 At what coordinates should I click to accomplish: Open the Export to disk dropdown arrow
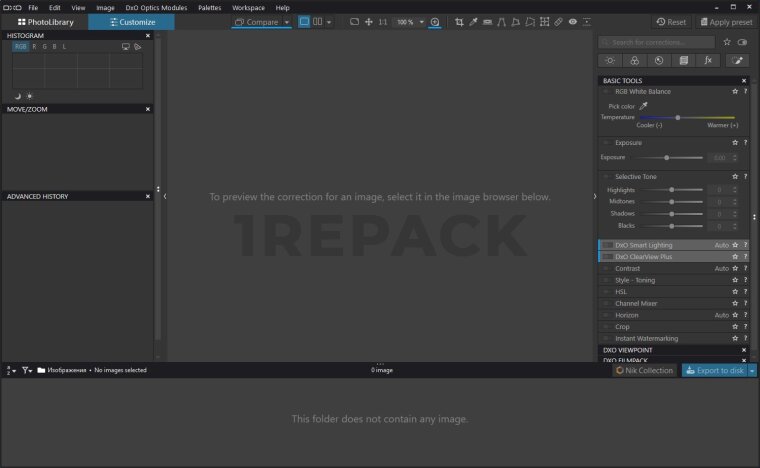[752, 370]
